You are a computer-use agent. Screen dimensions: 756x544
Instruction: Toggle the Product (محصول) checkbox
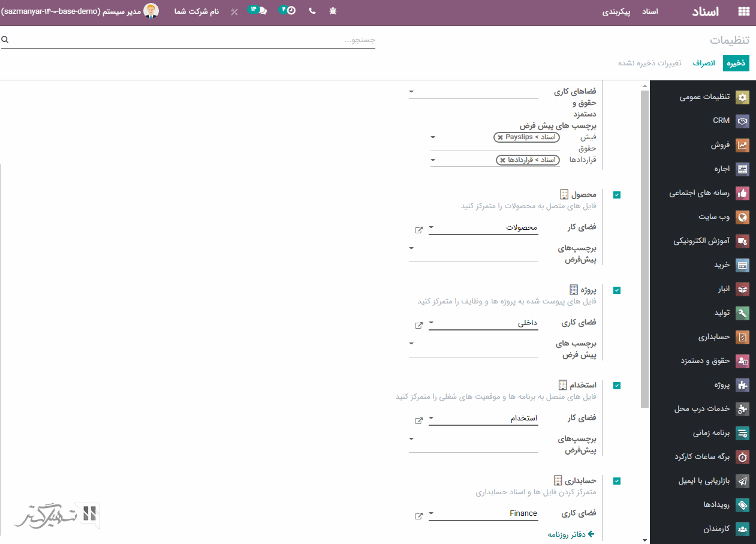click(617, 195)
